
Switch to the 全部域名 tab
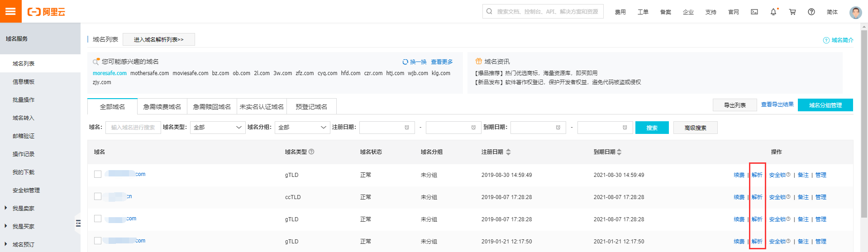112,107
